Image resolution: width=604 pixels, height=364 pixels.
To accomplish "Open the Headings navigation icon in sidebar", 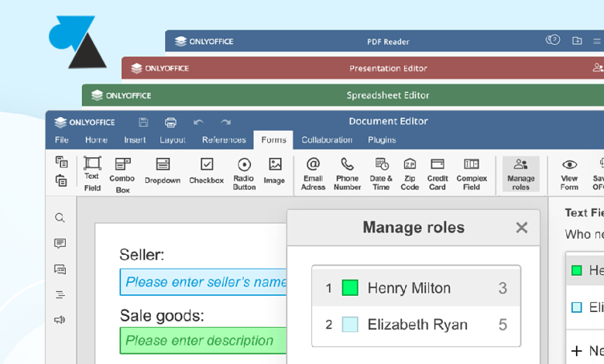I will click(x=60, y=294).
